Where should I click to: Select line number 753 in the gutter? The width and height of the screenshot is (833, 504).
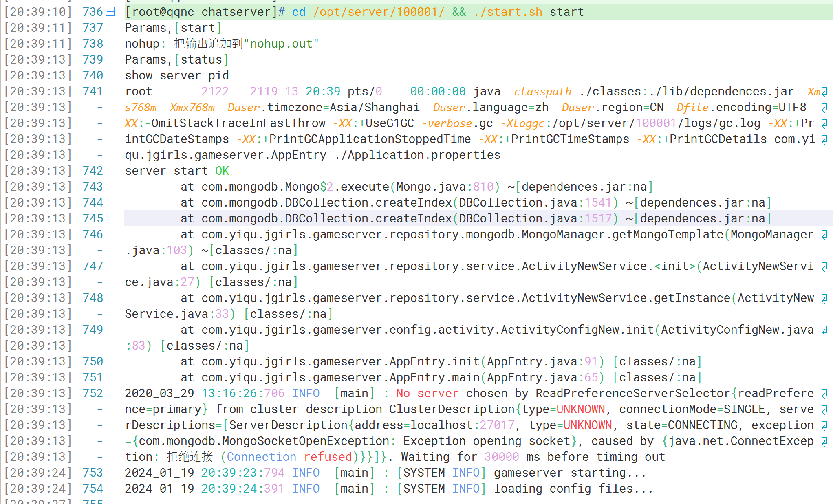pyautogui.click(x=93, y=473)
